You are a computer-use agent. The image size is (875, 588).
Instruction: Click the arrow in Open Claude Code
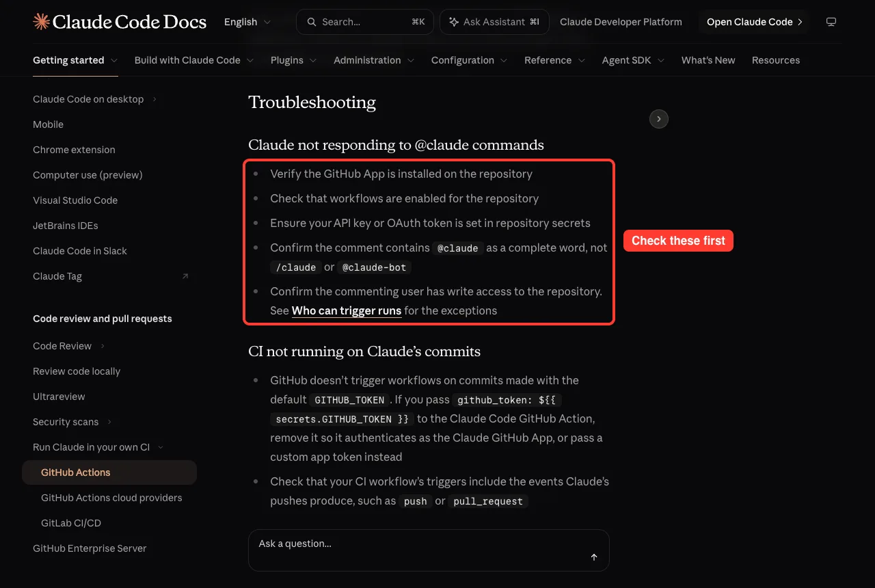click(800, 22)
